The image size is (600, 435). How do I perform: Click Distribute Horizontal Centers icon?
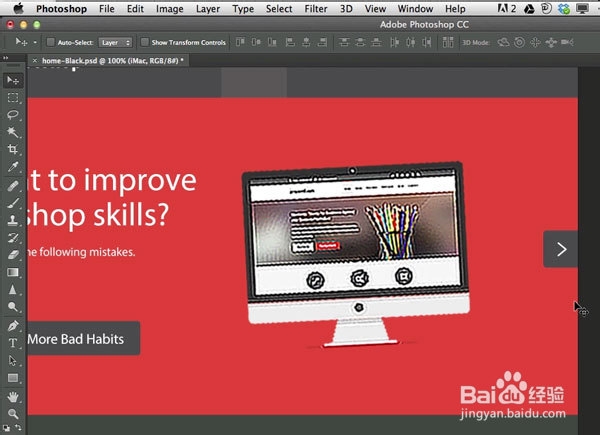(411, 42)
